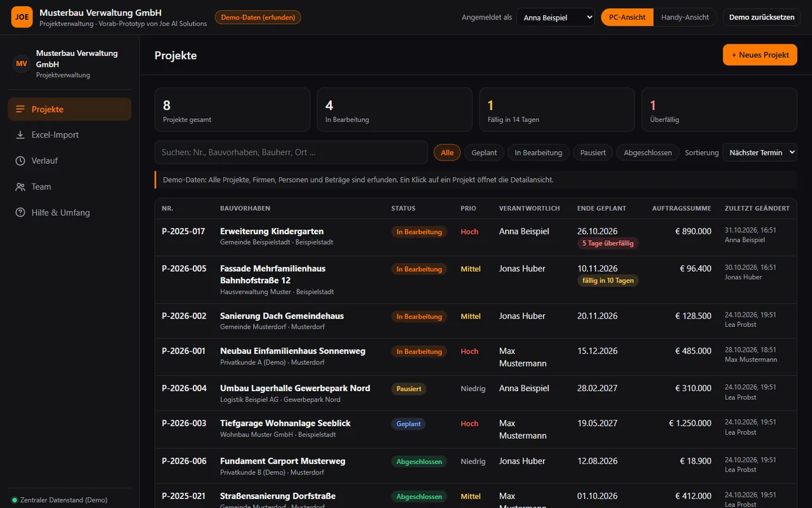812x508 pixels.
Task: Click the project search input field
Action: [291, 152]
